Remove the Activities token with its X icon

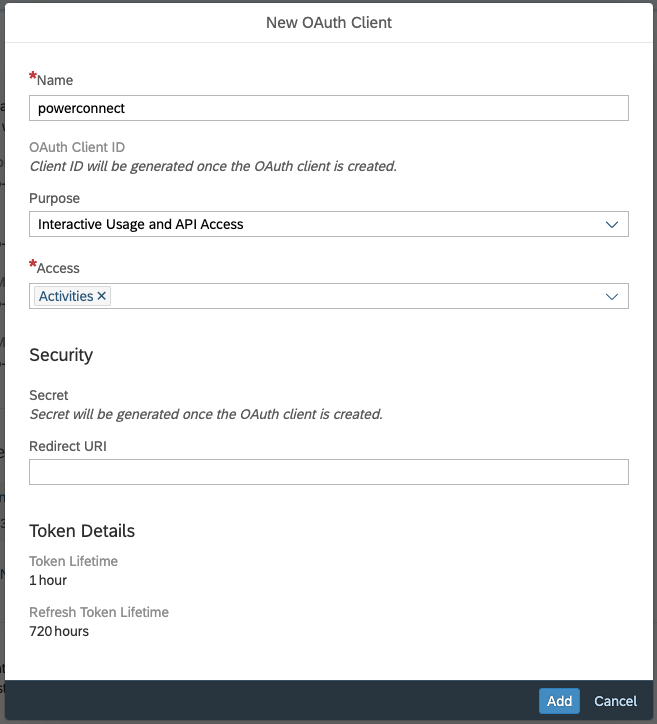pos(102,296)
